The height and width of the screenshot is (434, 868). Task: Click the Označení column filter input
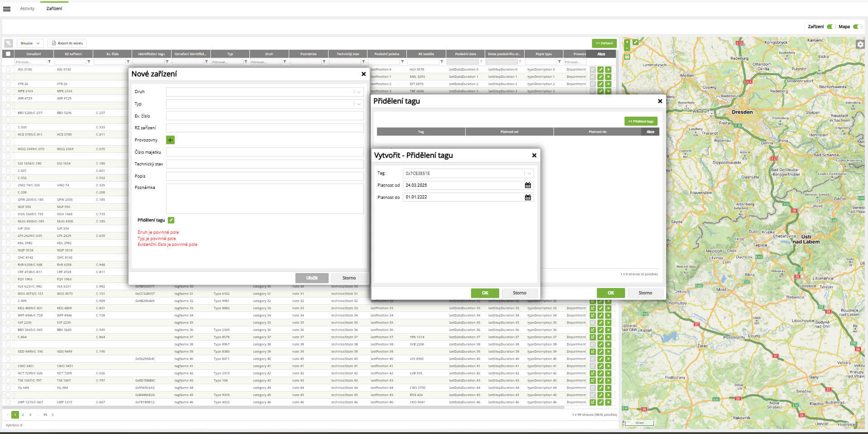pyautogui.click(x=31, y=62)
